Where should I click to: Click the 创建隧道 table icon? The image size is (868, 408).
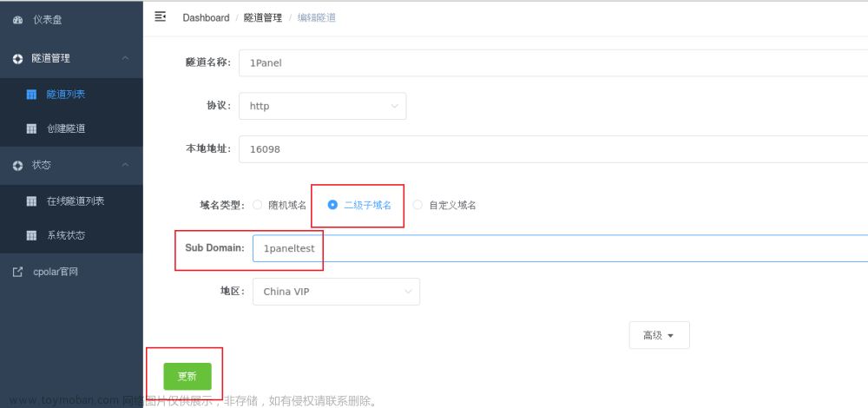coord(31,129)
